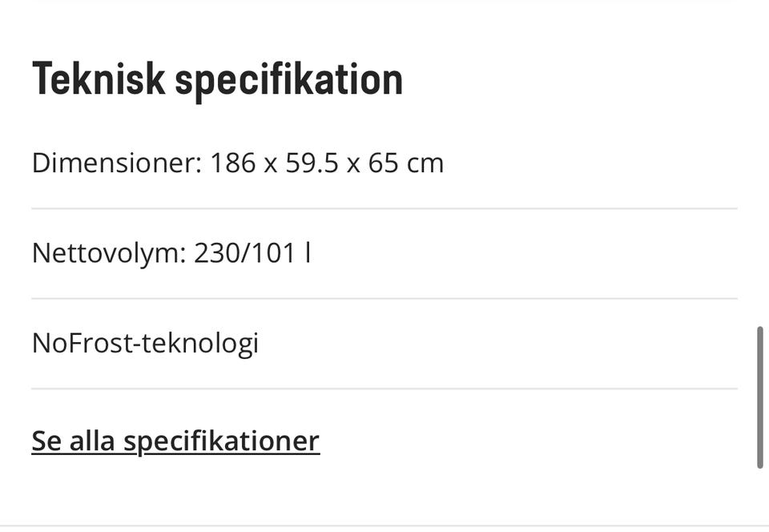
Task: Select the "Nettovolym:" label
Action: tap(108, 253)
